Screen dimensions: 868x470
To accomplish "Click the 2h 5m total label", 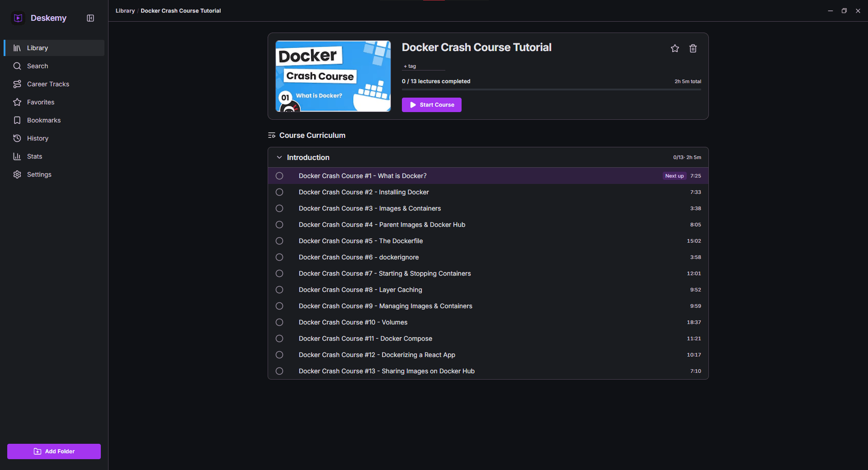I will coord(688,81).
